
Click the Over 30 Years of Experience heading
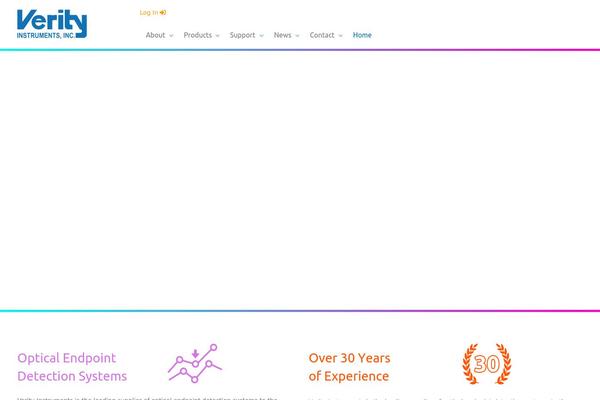[349, 367]
